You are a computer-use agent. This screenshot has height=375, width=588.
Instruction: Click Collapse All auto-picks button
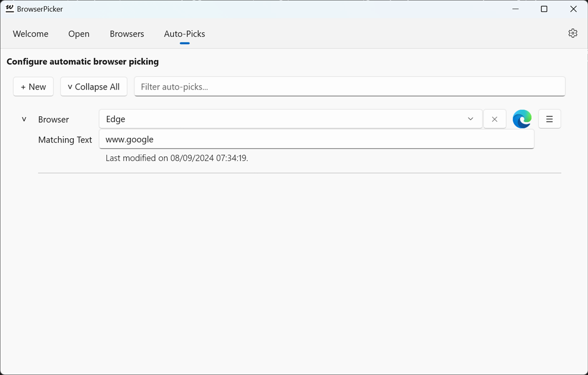coord(94,87)
